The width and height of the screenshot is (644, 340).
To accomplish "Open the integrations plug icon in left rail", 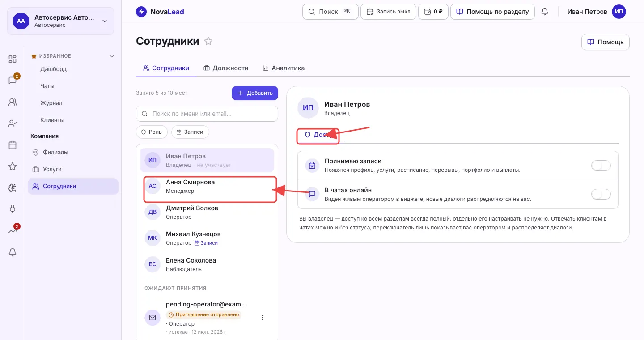I will coord(13,209).
